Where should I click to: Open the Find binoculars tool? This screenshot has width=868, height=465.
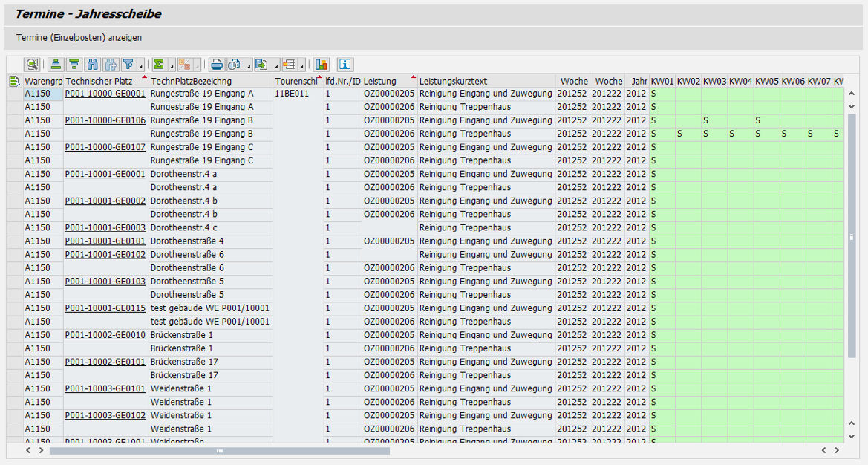[93, 65]
